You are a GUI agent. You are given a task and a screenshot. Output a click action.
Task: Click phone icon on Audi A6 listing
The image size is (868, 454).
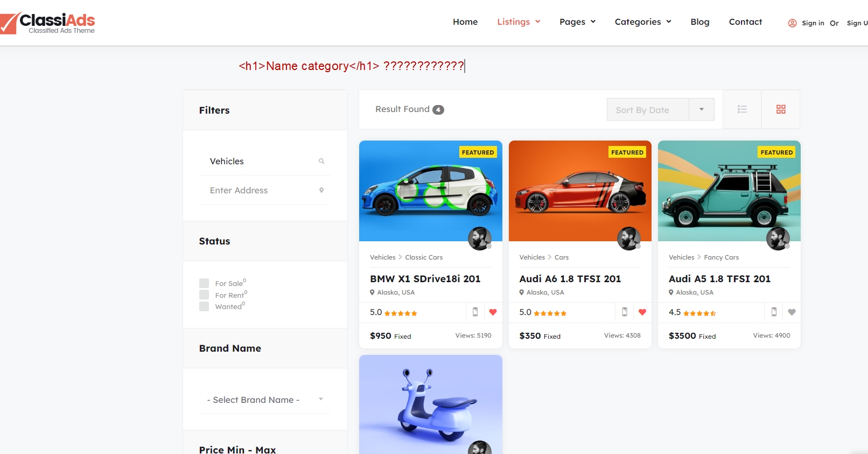625,312
